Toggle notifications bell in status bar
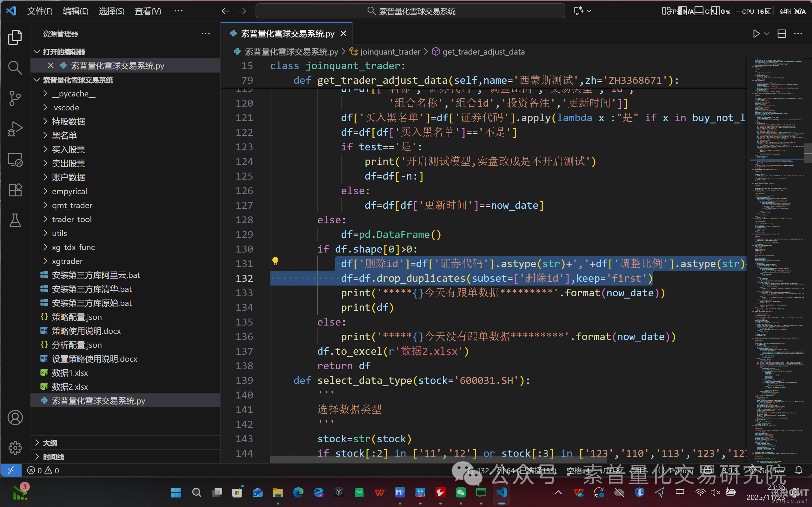The image size is (812, 507). 799,471
